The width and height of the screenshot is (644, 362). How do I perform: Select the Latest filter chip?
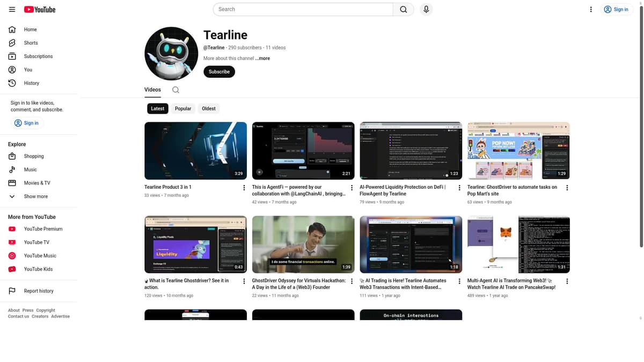click(x=157, y=108)
